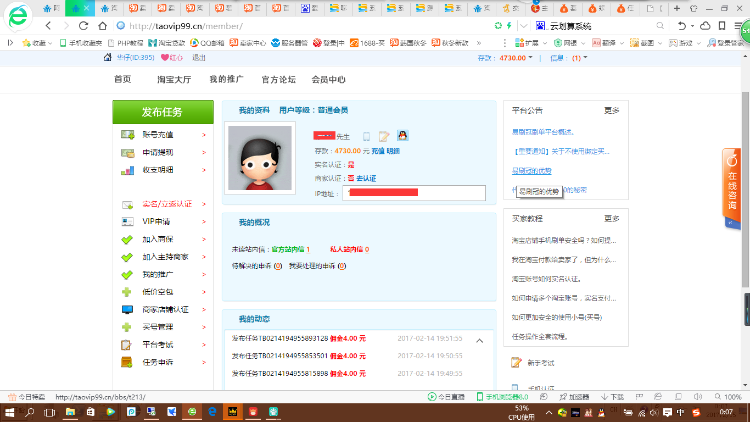The width and height of the screenshot is (750, 422).
Task: Open 买家教程 更多 link
Action: click(611, 219)
